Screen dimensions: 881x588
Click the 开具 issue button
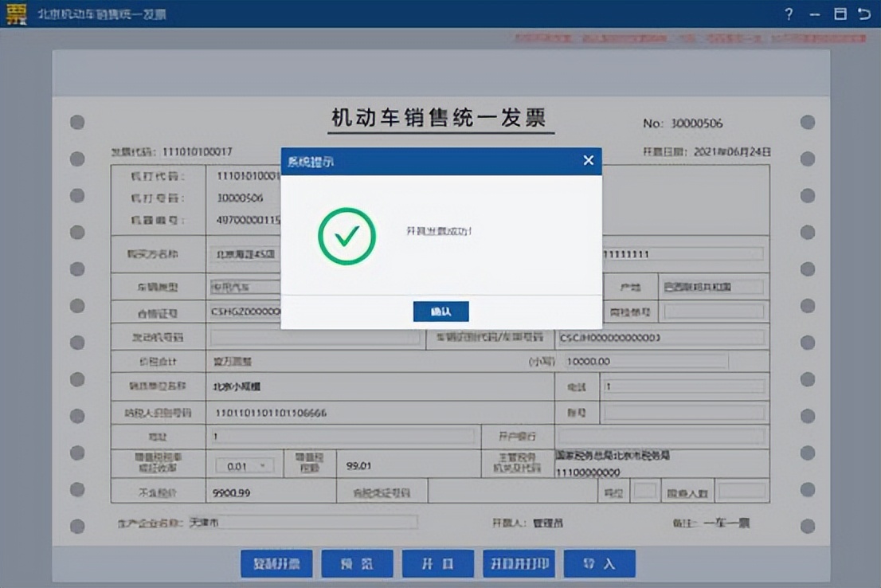[438, 563]
